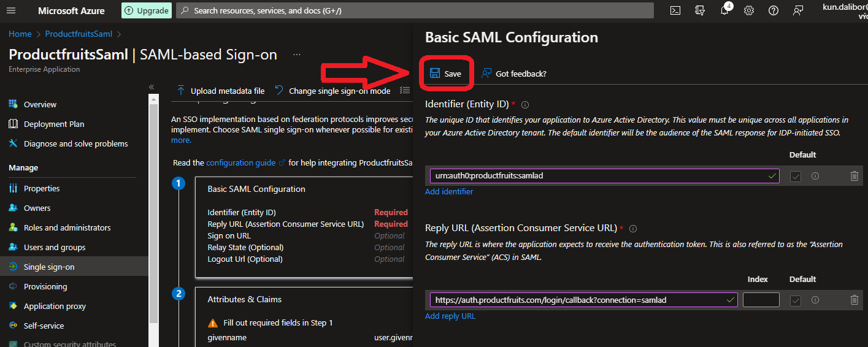Open the Directories and subscriptions filter icon
The width and height of the screenshot is (868, 347).
point(700,10)
